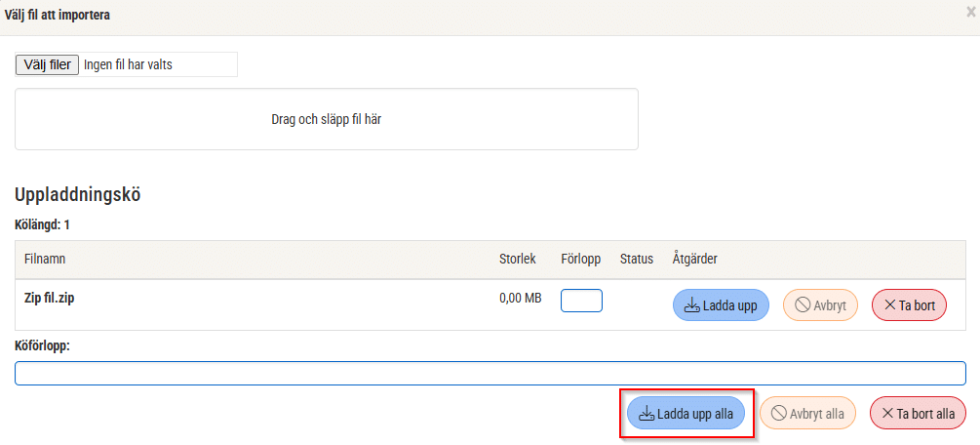Click the Köförlopp queue progress bar

[490, 374]
